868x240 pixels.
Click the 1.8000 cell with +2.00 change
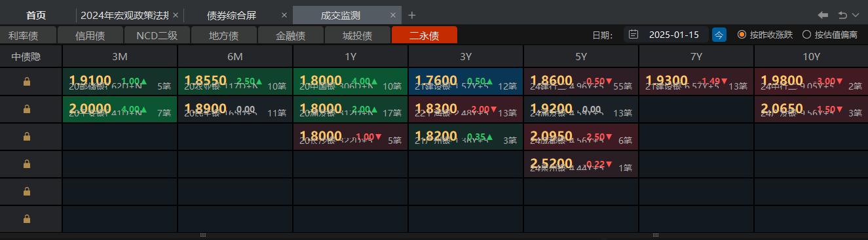[x=350, y=109]
